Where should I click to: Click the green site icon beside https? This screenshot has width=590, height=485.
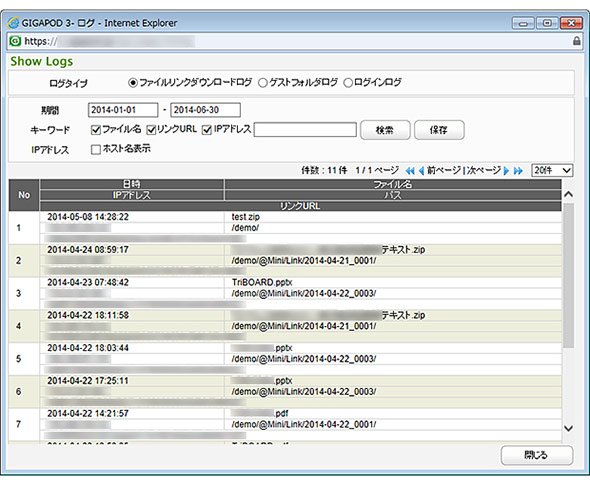[x=15, y=41]
